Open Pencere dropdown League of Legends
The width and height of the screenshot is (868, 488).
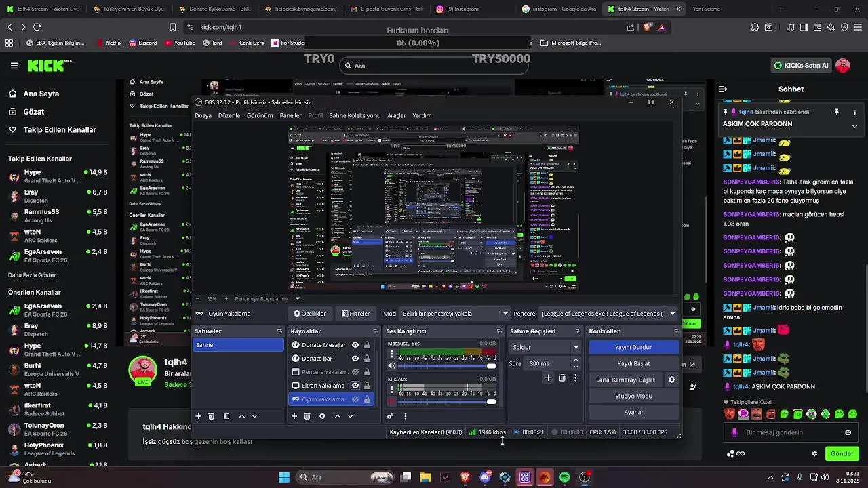608,314
